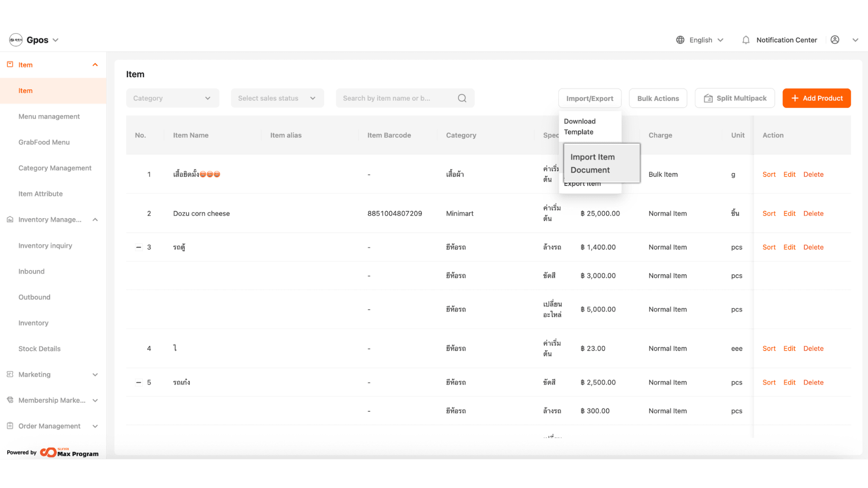Edit the Dozu corn cheese item

point(789,213)
